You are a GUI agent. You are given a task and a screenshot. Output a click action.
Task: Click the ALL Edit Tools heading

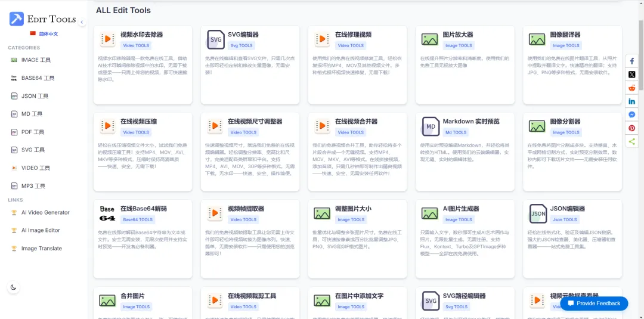tap(123, 10)
